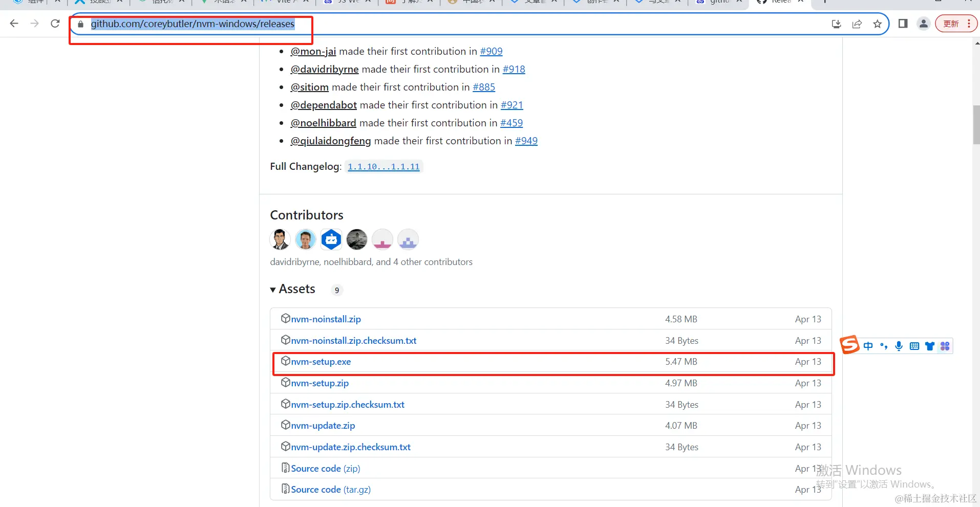The height and width of the screenshot is (507, 980).
Task: Open @dependabot profile link
Action: click(324, 105)
